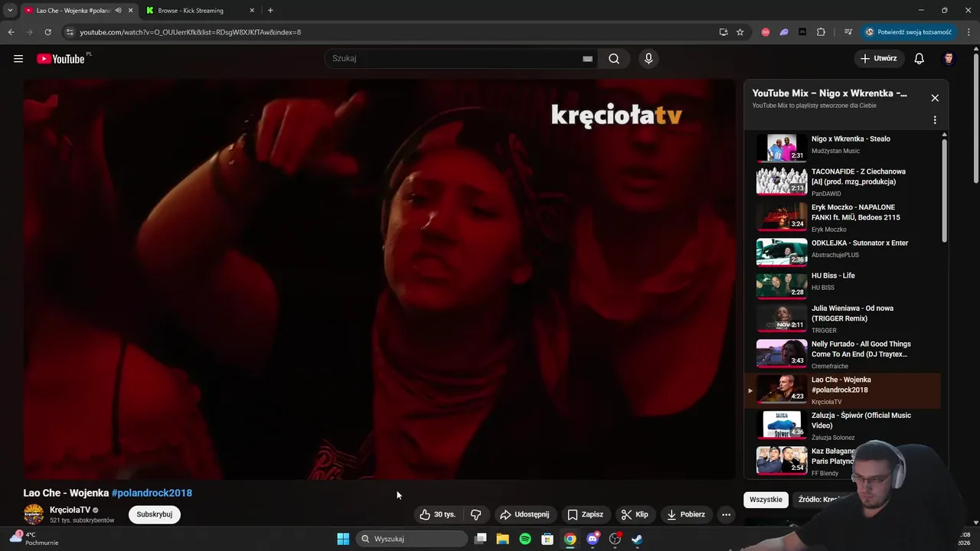Open Chrome three-dot menu

point(969,32)
